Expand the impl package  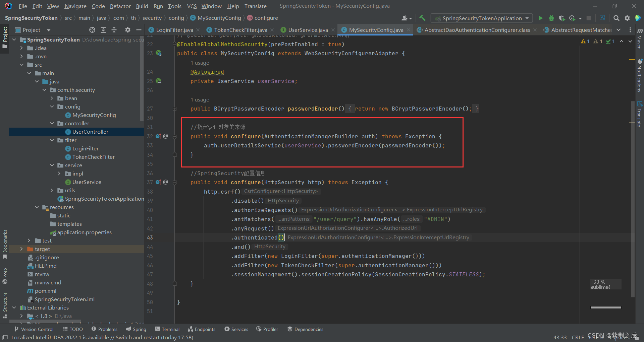pos(59,174)
